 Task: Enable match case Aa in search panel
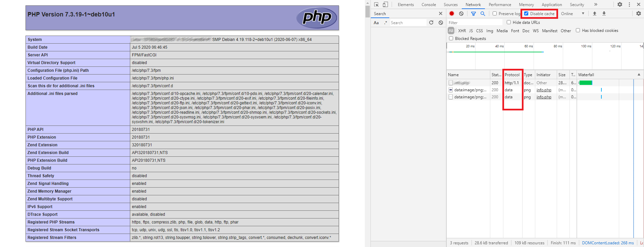point(376,23)
